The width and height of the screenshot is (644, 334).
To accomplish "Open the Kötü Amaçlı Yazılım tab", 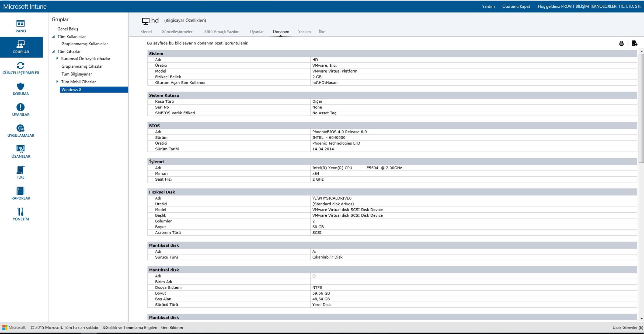I will pos(222,32).
